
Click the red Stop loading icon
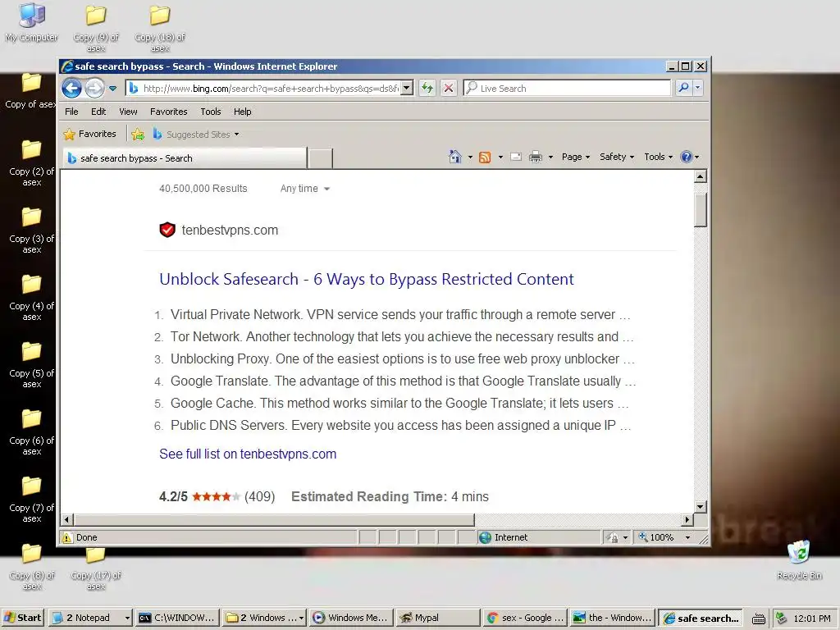(449, 88)
